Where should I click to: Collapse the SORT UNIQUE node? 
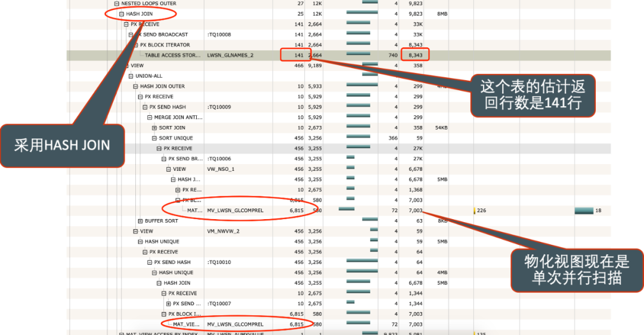154,139
